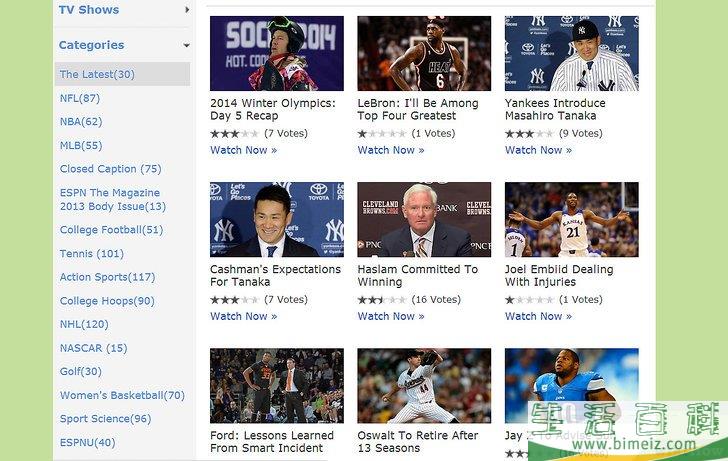Image resolution: width=728 pixels, height=461 pixels.
Task: Click (1 Votes) under LeBron video
Action: click(433, 133)
